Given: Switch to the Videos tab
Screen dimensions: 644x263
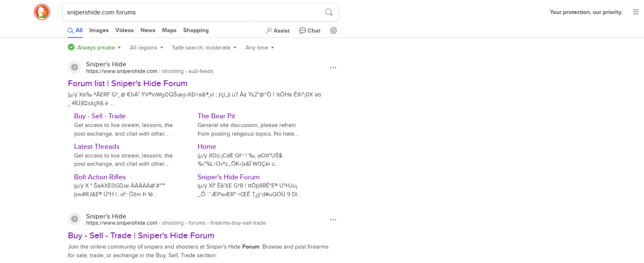Looking at the screenshot, I should (x=124, y=31).
